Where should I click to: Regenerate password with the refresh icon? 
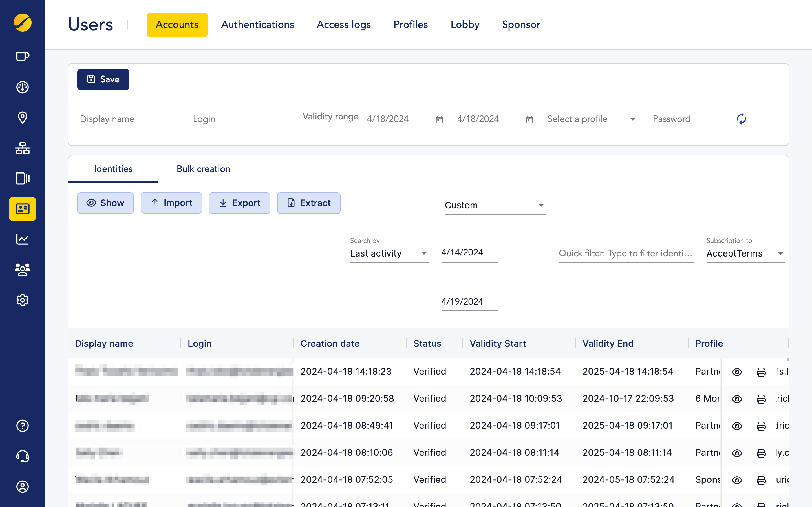click(741, 119)
